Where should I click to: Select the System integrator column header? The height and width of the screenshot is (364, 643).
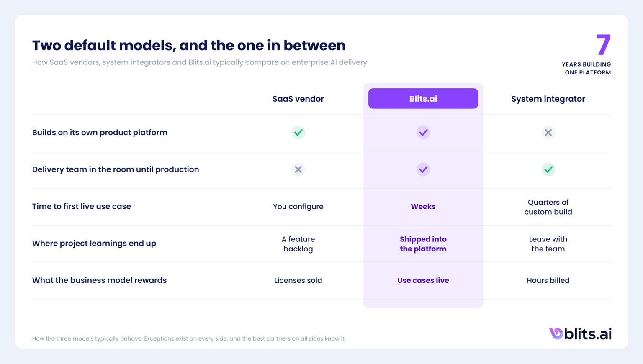click(x=548, y=99)
